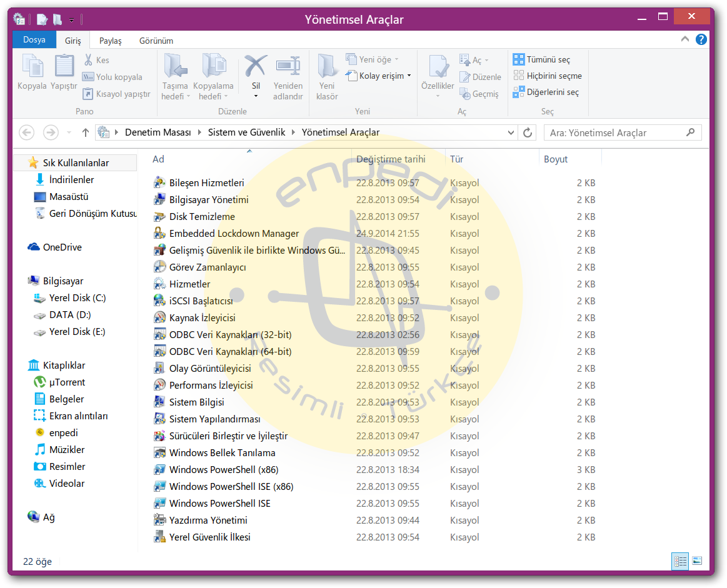727x588 pixels.
Task: Click the Yeni klasör icon
Action: coord(328,66)
